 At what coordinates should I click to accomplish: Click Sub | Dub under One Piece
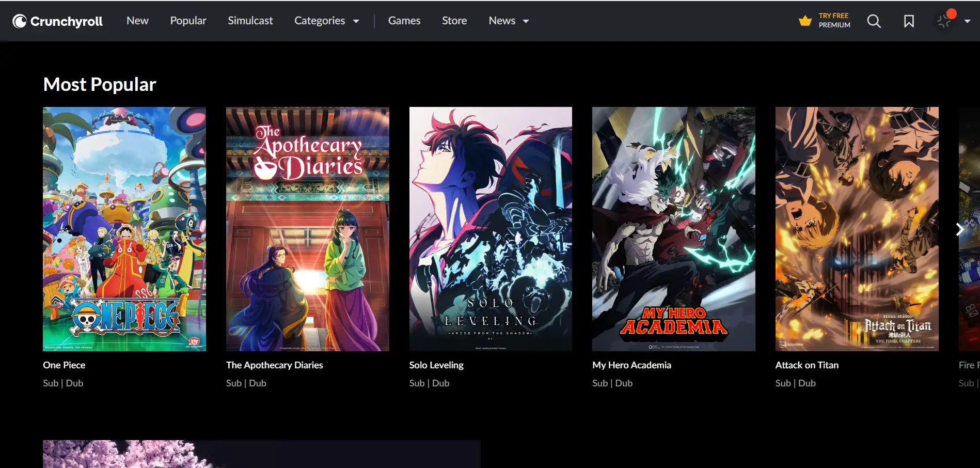click(x=63, y=383)
